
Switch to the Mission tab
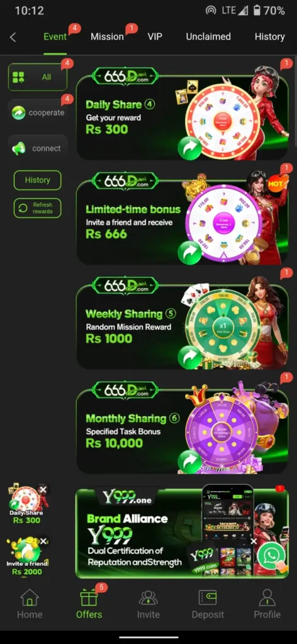tap(107, 36)
